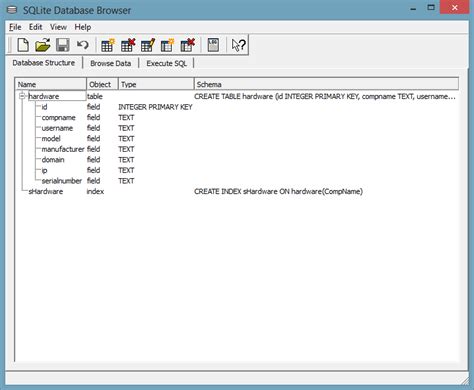Click the Object column header
This screenshot has height=390, width=474.
click(102, 84)
